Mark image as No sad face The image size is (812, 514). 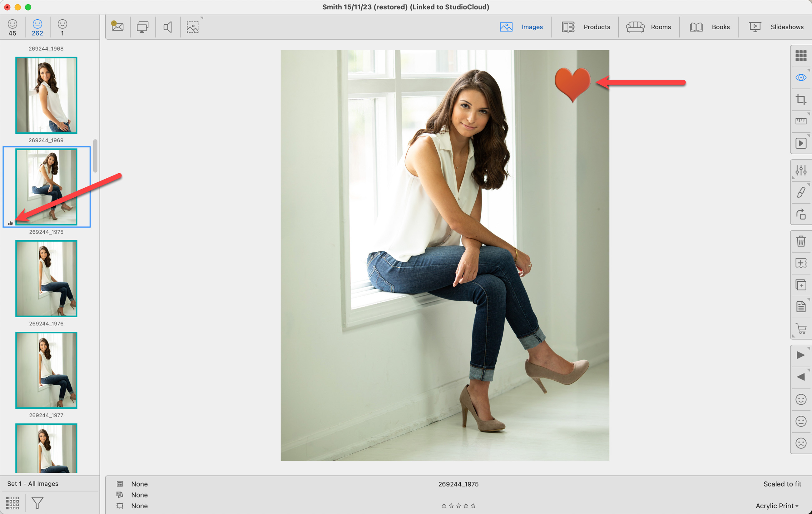[800, 443]
